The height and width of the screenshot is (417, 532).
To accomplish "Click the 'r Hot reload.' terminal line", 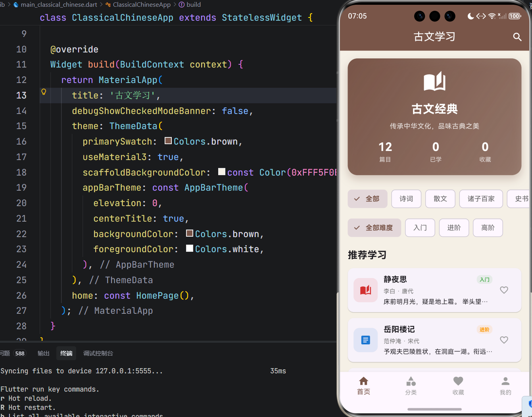I will tap(26, 398).
